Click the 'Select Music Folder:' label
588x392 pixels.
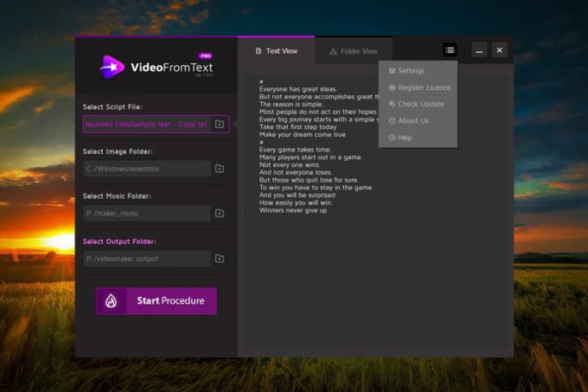117,196
